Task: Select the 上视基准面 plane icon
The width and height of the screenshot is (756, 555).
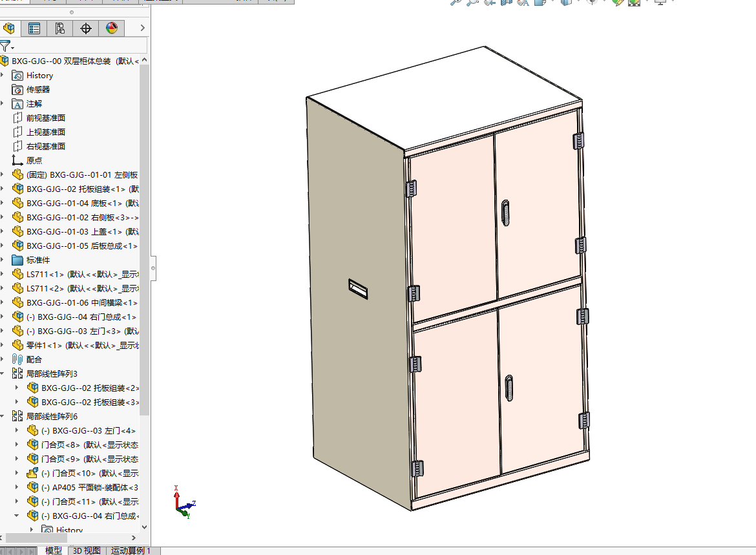Action: tap(17, 132)
